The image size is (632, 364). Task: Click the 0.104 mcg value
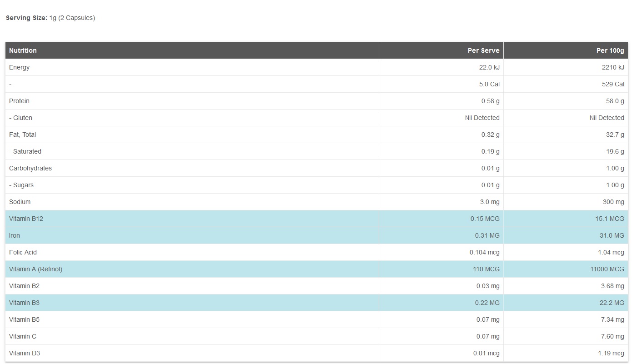(485, 252)
